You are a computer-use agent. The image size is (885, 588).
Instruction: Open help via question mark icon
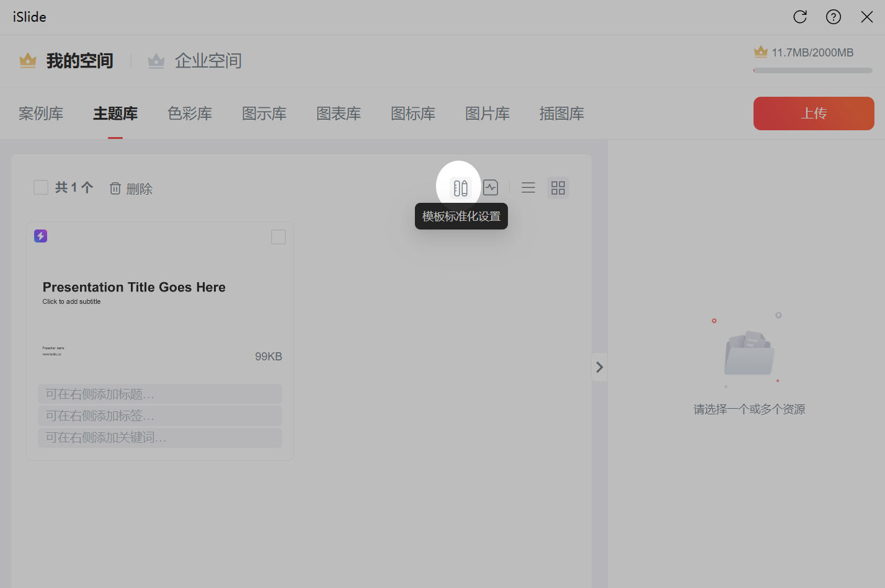(834, 17)
